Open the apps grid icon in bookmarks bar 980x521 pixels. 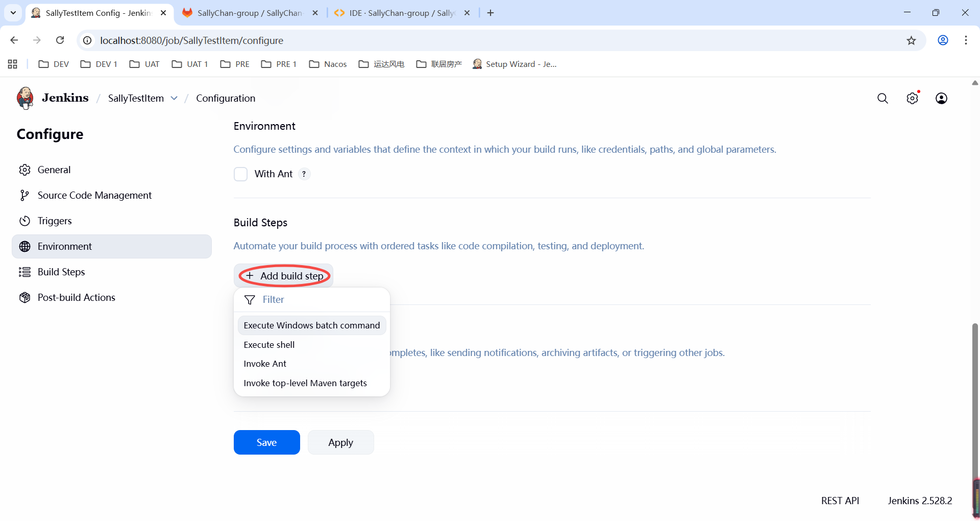tap(13, 64)
